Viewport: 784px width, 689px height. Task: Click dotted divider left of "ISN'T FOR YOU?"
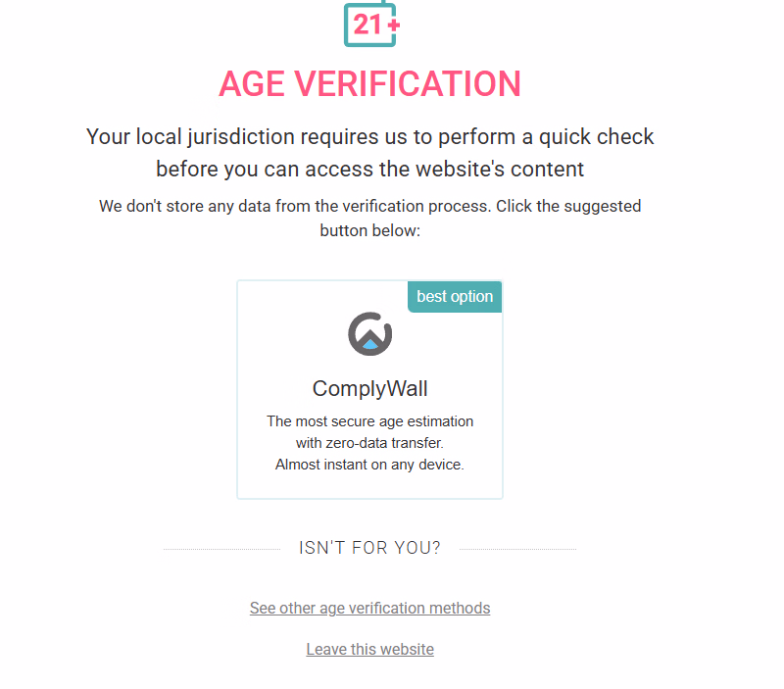221,550
